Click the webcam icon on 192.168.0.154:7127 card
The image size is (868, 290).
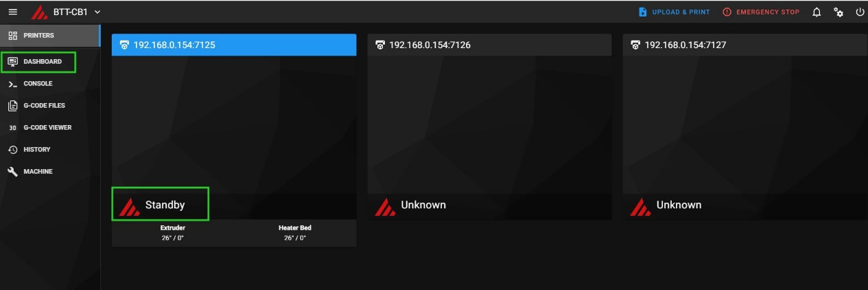[x=635, y=45]
